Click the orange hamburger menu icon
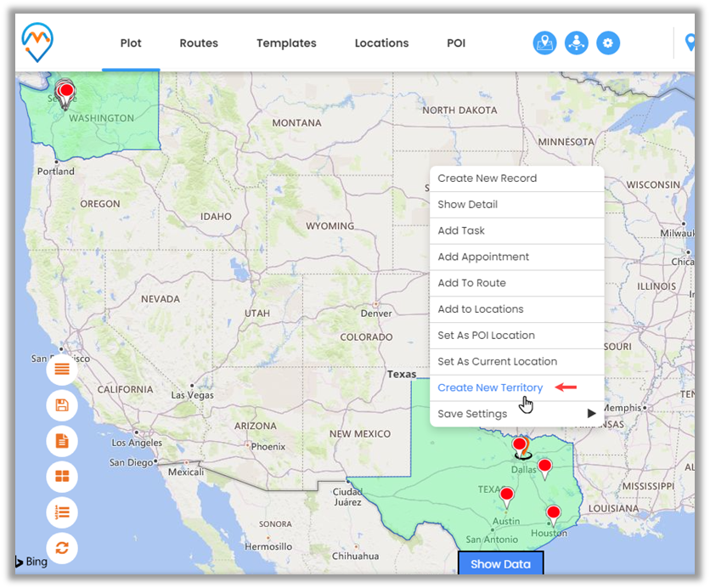710x588 pixels. [x=62, y=369]
